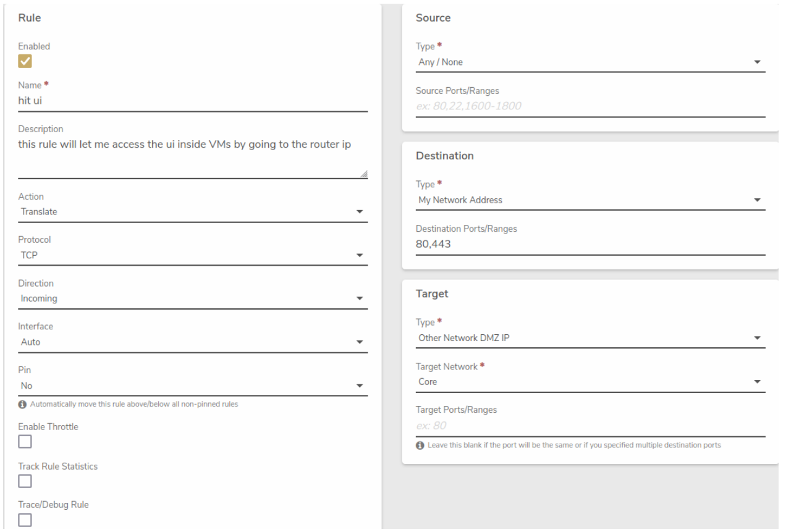
Task: Edit Destination Ports/Ranges field with 80,443
Action: pyautogui.click(x=590, y=244)
